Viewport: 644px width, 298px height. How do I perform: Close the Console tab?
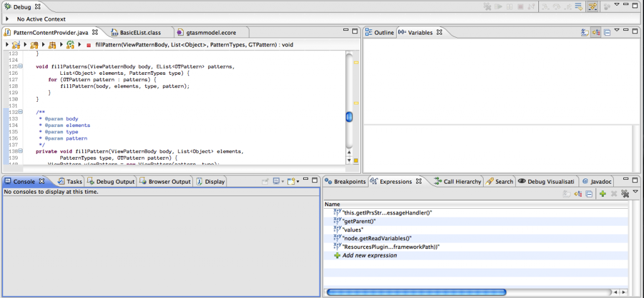[41, 181]
